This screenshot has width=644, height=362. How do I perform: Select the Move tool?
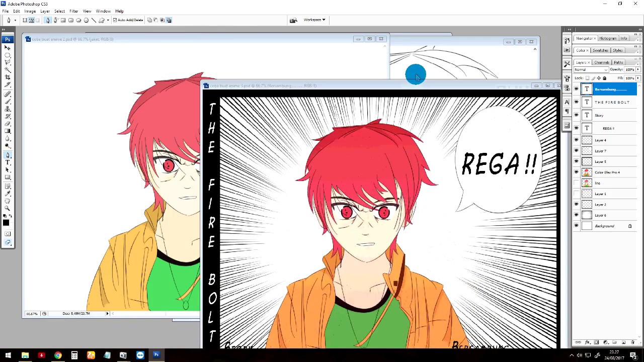(x=7, y=47)
